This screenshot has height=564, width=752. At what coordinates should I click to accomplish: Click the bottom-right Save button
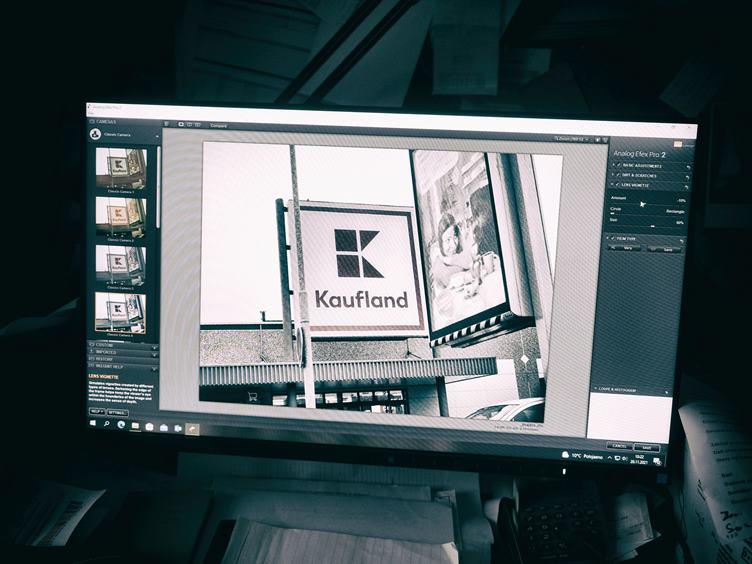tap(646, 447)
